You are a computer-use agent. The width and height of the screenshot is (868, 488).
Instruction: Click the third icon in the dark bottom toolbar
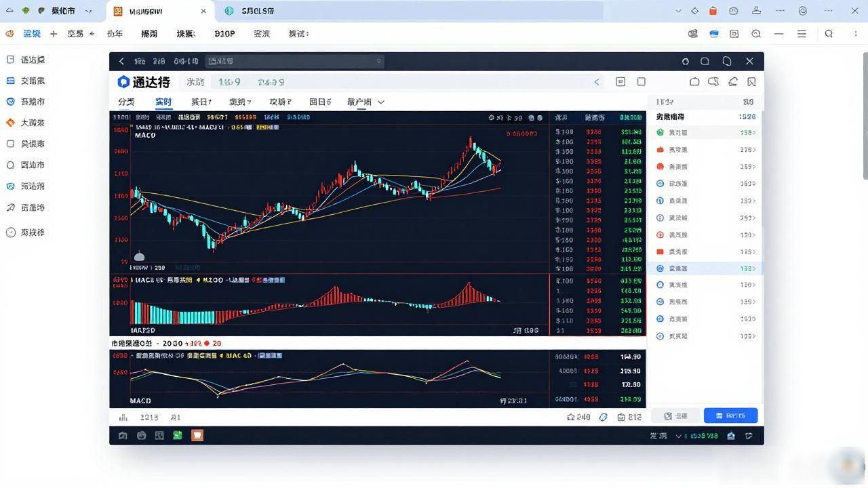click(x=159, y=435)
